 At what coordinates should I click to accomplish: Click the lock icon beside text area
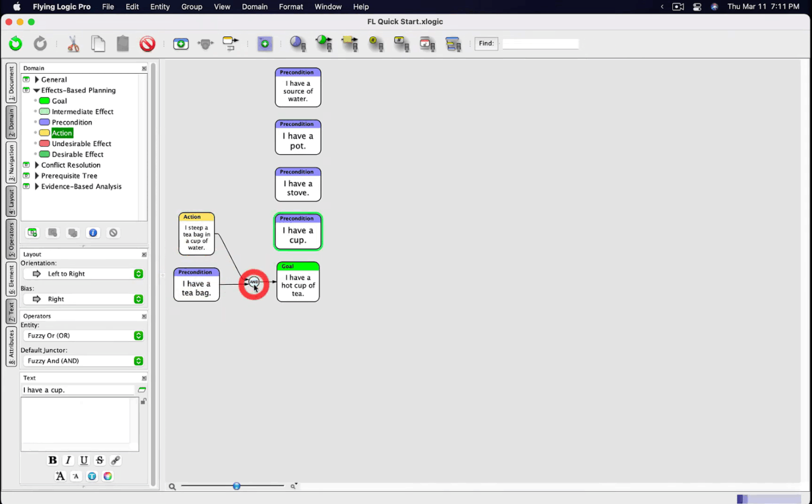[x=143, y=401]
